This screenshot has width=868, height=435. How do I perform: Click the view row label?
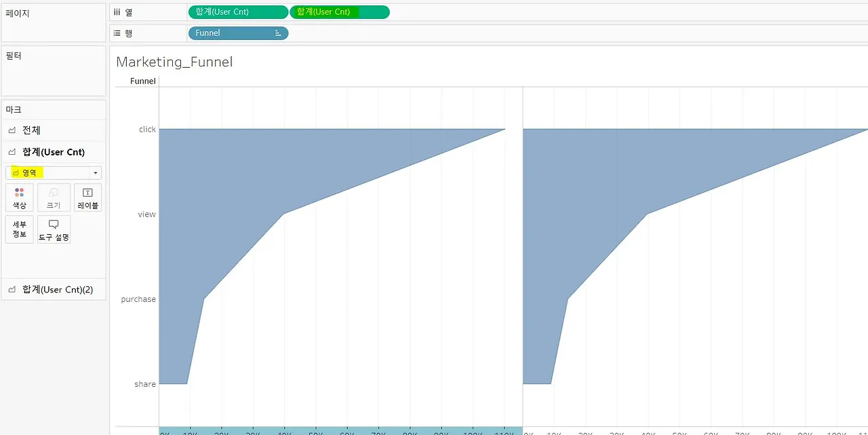tap(147, 214)
